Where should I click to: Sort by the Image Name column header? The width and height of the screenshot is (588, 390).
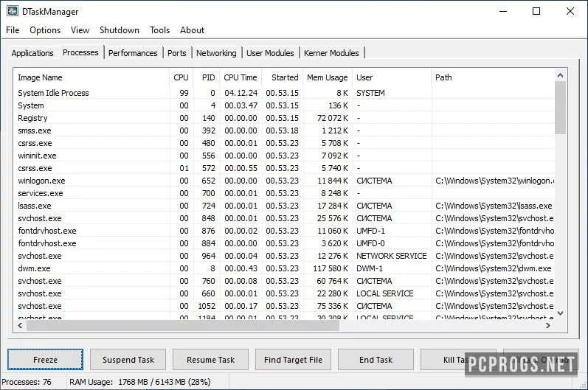[91, 77]
